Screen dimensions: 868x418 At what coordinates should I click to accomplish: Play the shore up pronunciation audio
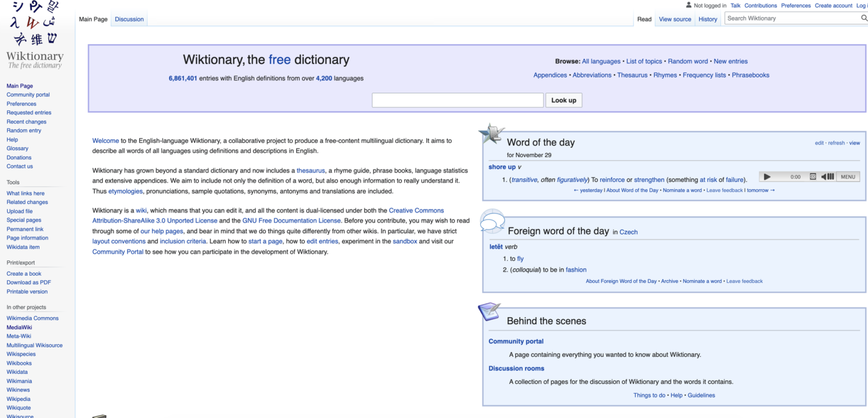pyautogui.click(x=767, y=176)
